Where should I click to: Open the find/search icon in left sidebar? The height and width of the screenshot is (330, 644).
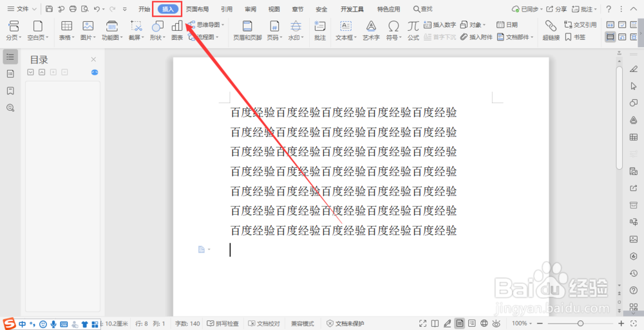point(10,108)
